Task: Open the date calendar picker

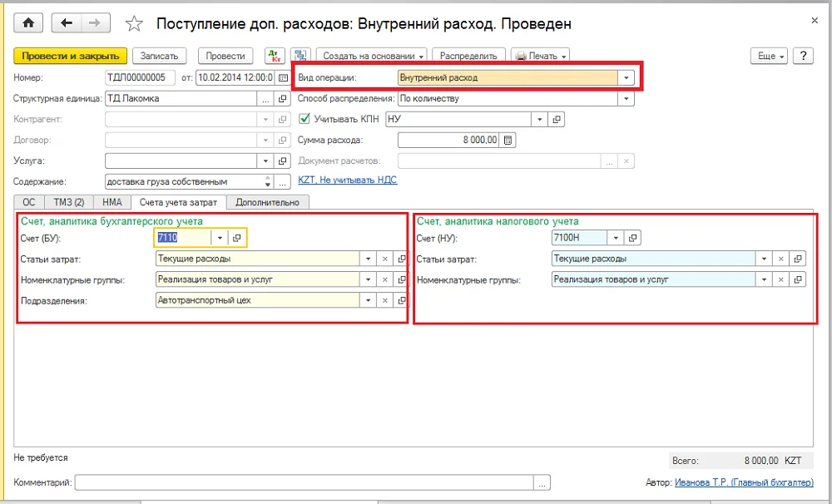Action: 283,77
